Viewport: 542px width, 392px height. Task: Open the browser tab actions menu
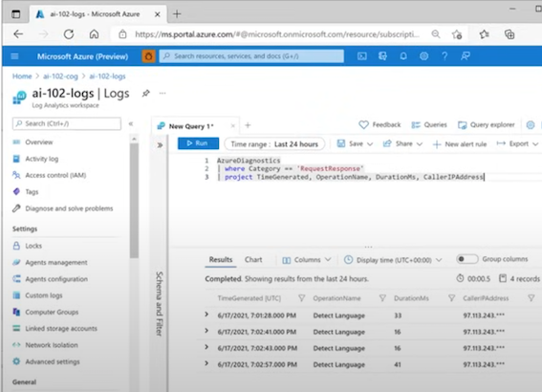tap(16, 13)
